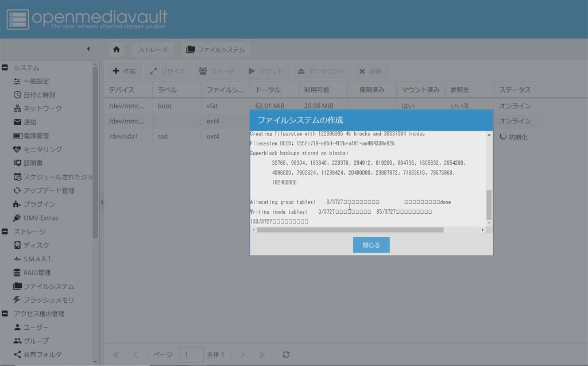This screenshot has width=588, height=366.
Task: Open フラッシュメモリ lightning icon item
Action: [x=48, y=300]
